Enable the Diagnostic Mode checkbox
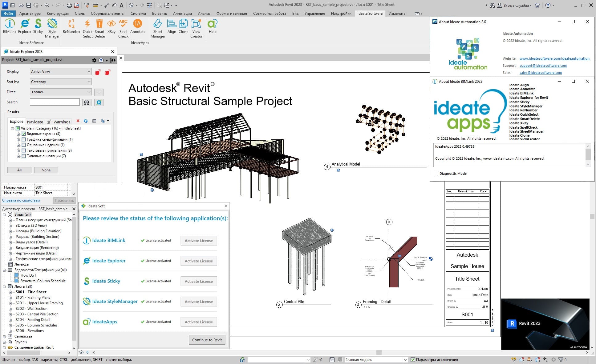The width and height of the screenshot is (596, 364). coord(436,174)
